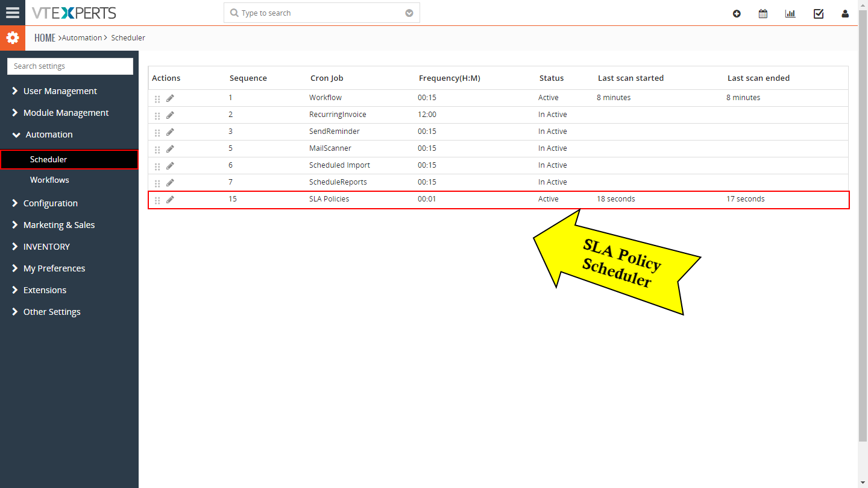Click In Active status in ScheduleReports row
The height and width of the screenshot is (488, 868).
[x=553, y=182]
